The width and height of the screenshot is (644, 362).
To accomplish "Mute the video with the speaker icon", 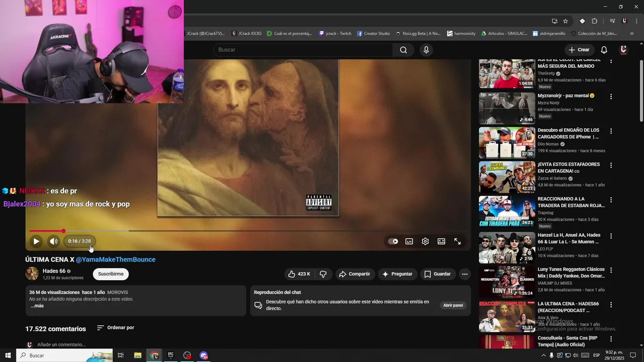I will 54,241.
